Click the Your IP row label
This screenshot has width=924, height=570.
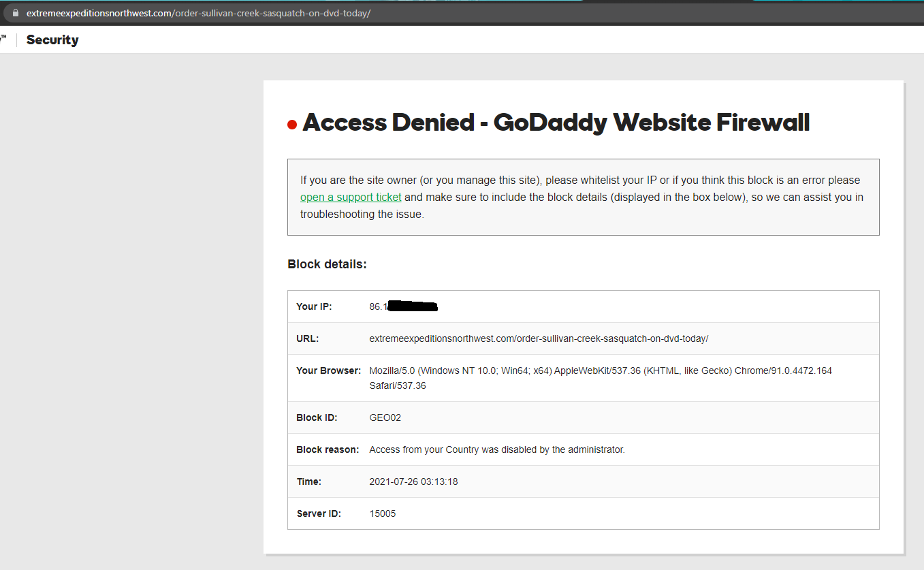click(314, 306)
